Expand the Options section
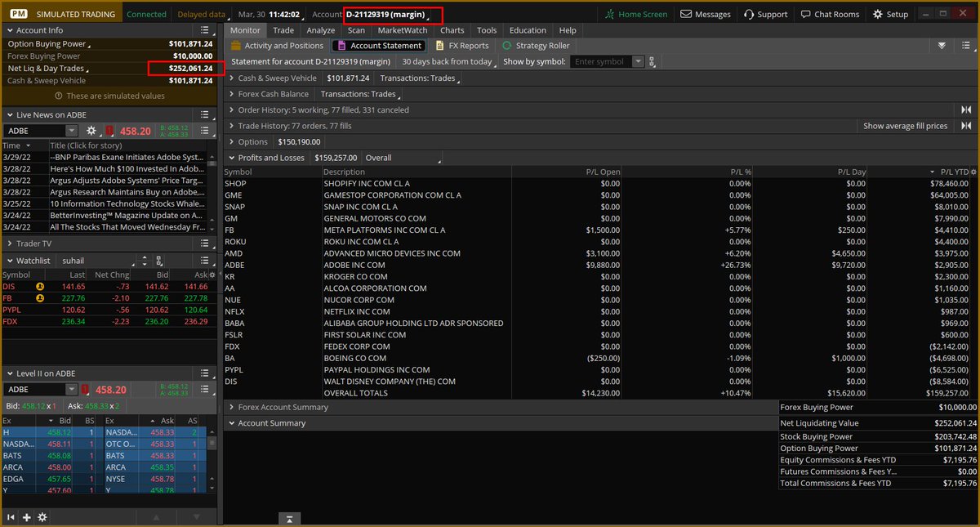Screen dimensions: 980x527 (x=232, y=141)
